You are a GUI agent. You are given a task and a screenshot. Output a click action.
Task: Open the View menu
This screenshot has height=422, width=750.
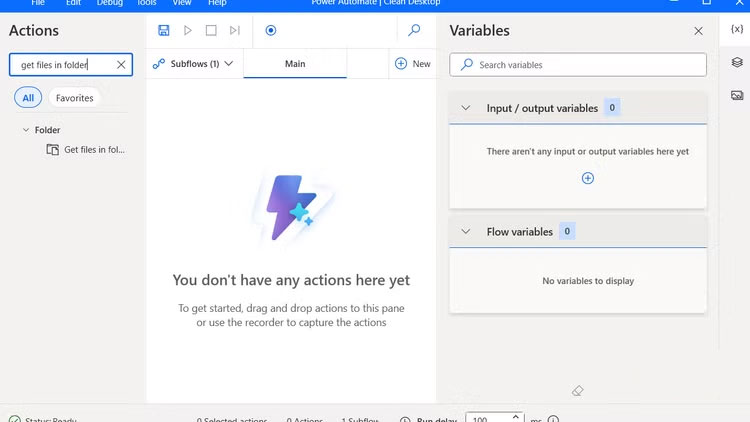pos(182,3)
